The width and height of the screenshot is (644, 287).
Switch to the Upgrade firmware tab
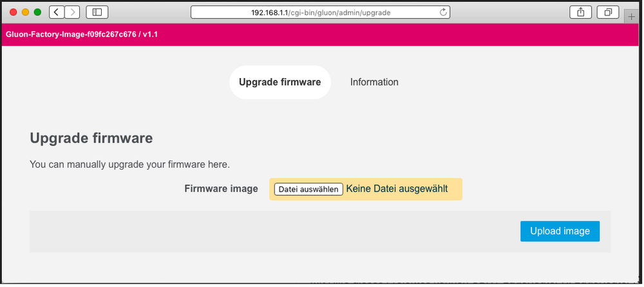pos(279,83)
